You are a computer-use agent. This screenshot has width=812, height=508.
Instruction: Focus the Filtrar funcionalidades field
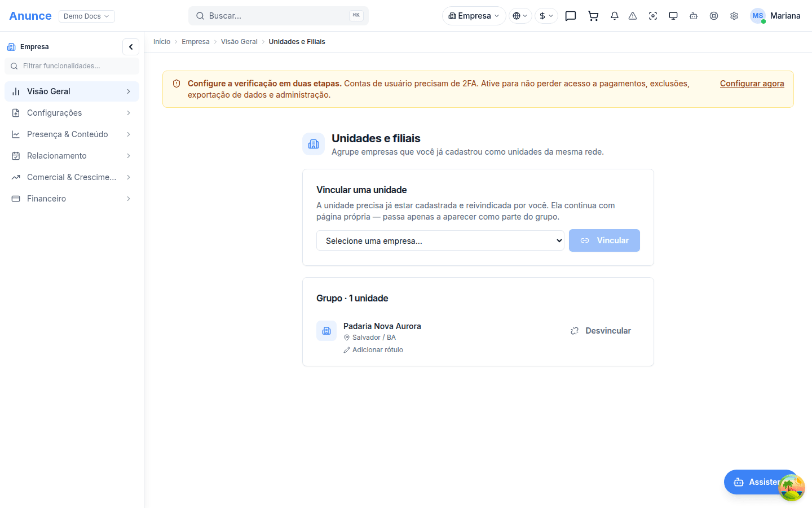pos(72,66)
